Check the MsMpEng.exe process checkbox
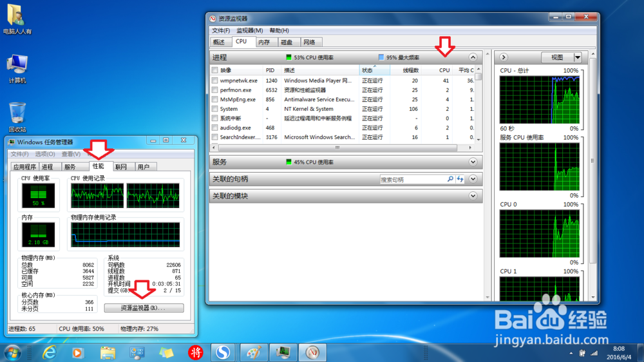Image resolution: width=644 pixels, height=362 pixels. pos(215,99)
